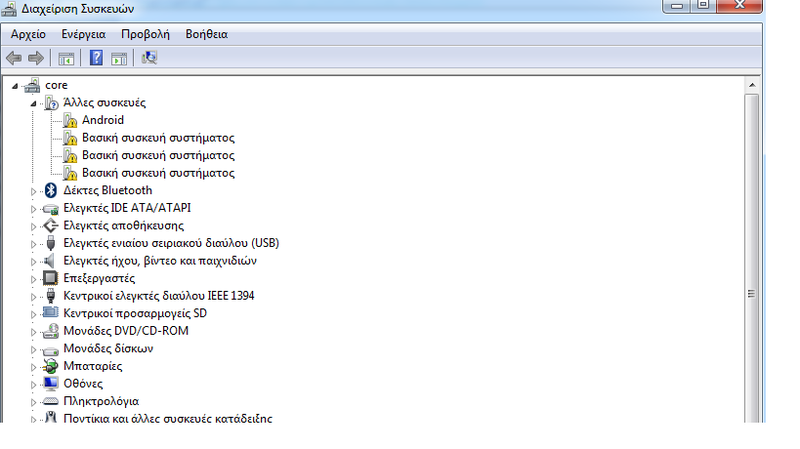This screenshot has height=449, width=800.
Task: Collapse the core root node
Action: 14,85
